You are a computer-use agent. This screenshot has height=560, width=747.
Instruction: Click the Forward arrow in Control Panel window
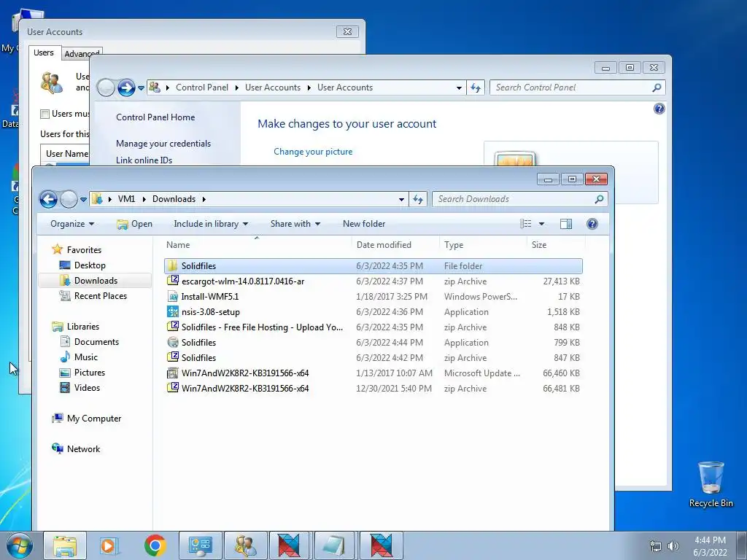pos(126,87)
